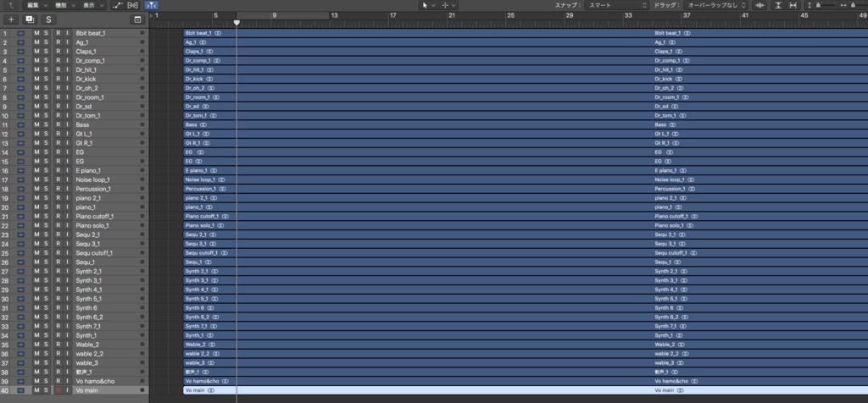Screen dimensions: 868x403
Task: Click the audio track icon of piano_1
Action: click(20, 207)
